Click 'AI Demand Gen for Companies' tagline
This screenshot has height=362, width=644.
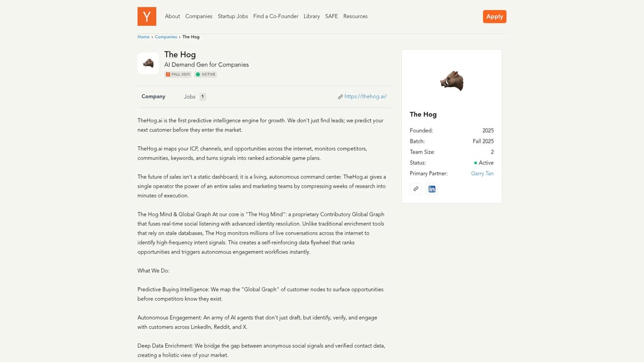(207, 65)
